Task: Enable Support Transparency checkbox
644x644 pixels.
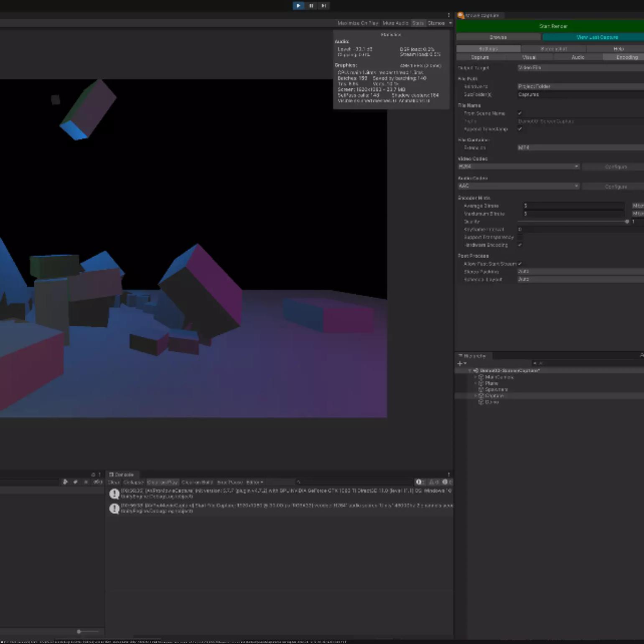Action: point(520,237)
